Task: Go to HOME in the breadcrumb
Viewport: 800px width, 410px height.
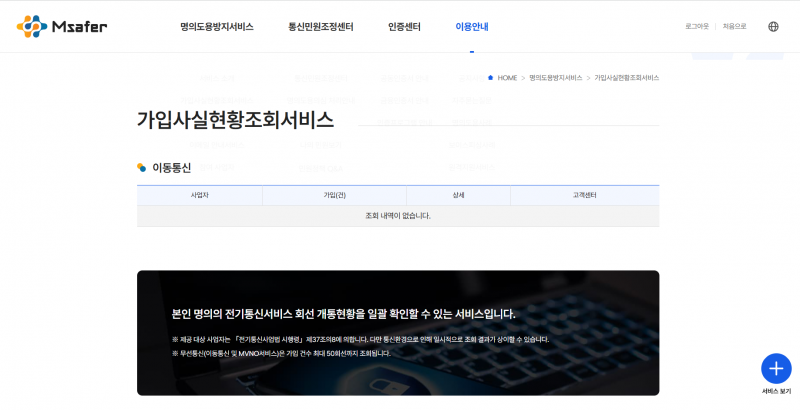Action: tap(507, 78)
